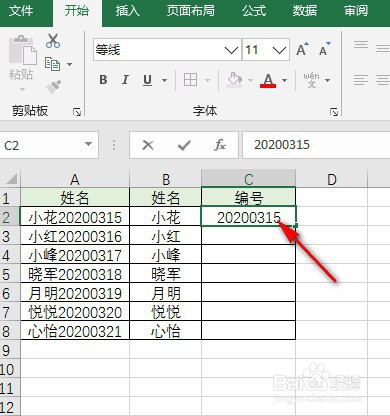Apply fill color bucket icon
Screen dimensions: 390x416
(234, 80)
